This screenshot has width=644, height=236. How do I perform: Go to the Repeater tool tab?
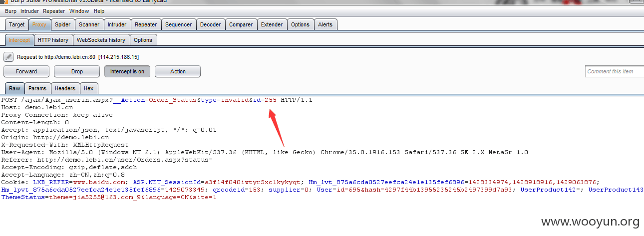(x=146, y=24)
